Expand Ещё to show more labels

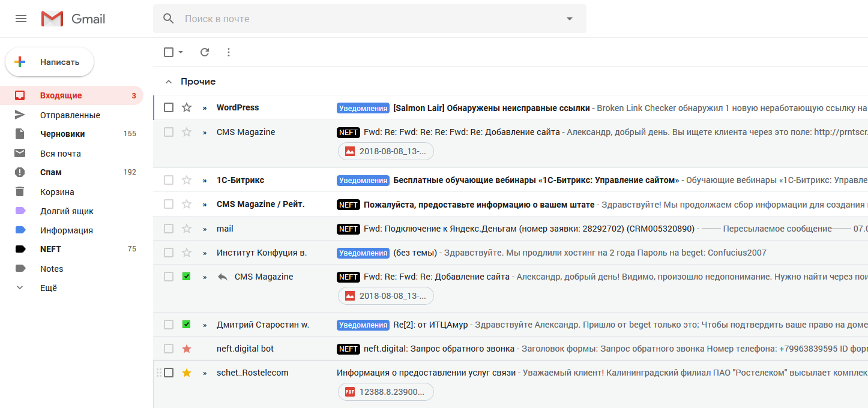(x=49, y=288)
